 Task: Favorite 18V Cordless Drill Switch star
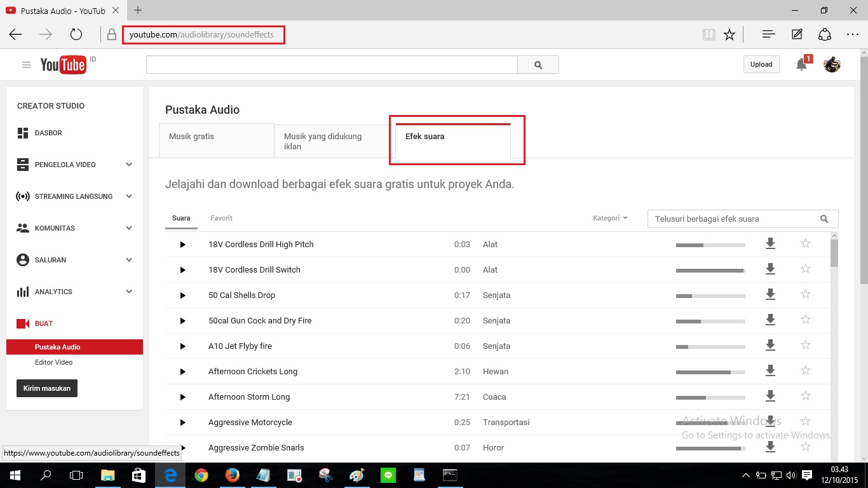(806, 269)
